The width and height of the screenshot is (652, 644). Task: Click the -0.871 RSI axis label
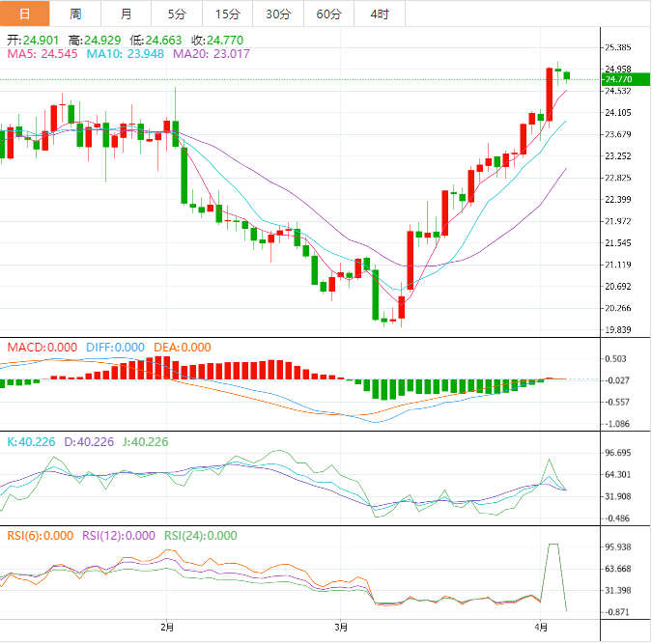click(x=616, y=612)
